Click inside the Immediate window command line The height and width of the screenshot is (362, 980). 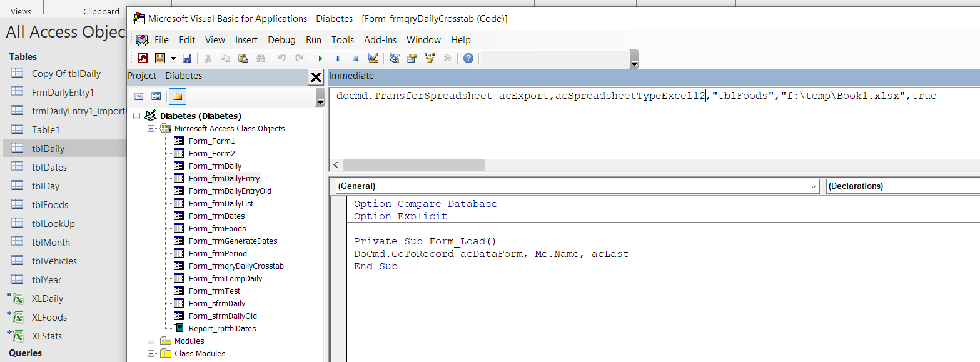636,96
